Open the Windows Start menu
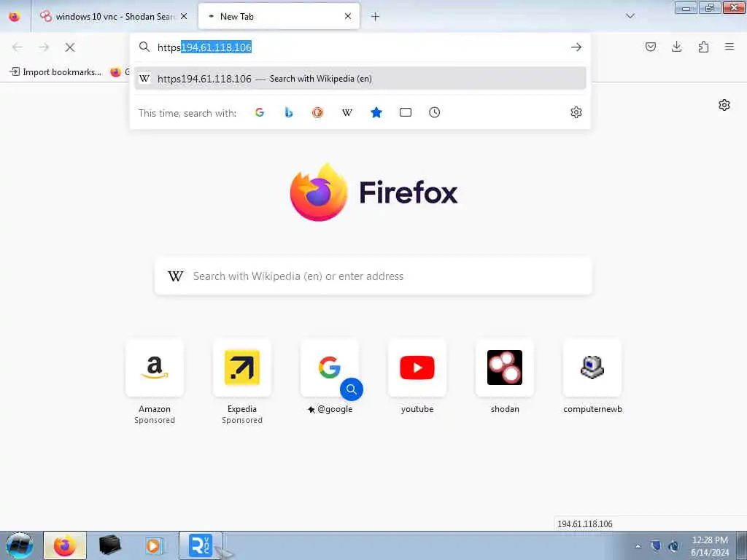Viewport: 747px width, 560px height. [20, 545]
